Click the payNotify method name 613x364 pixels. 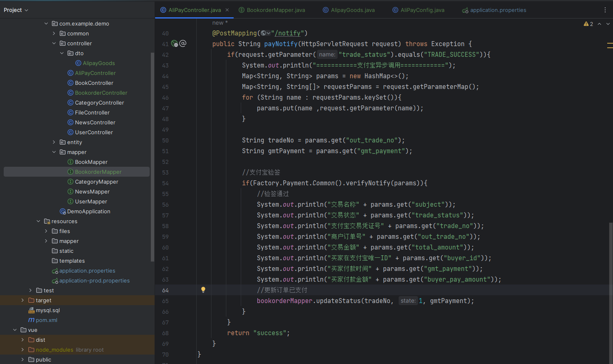point(281,44)
